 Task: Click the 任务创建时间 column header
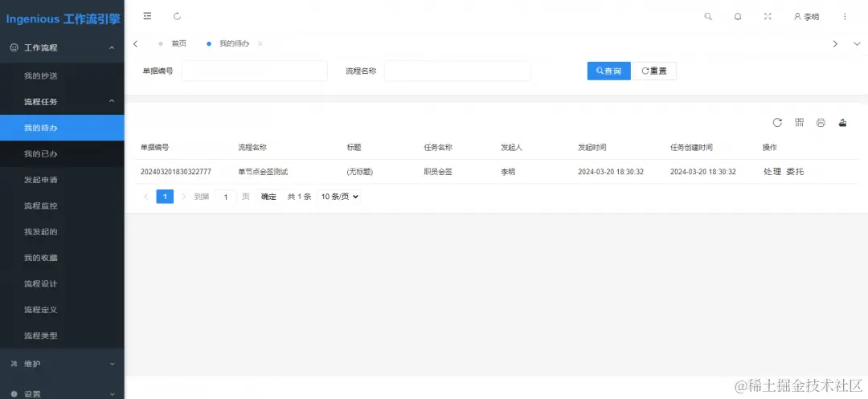pyautogui.click(x=691, y=148)
